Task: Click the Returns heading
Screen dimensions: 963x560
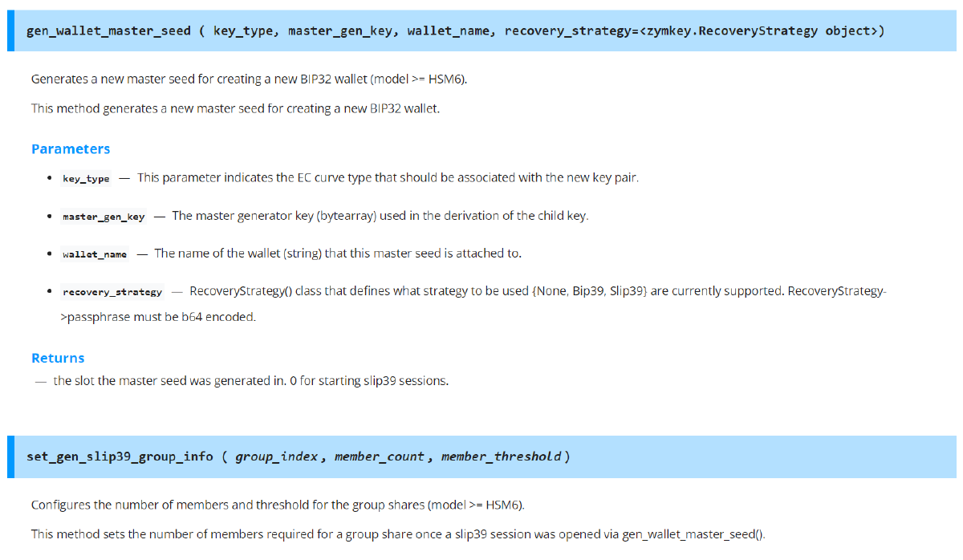Action: click(x=58, y=358)
